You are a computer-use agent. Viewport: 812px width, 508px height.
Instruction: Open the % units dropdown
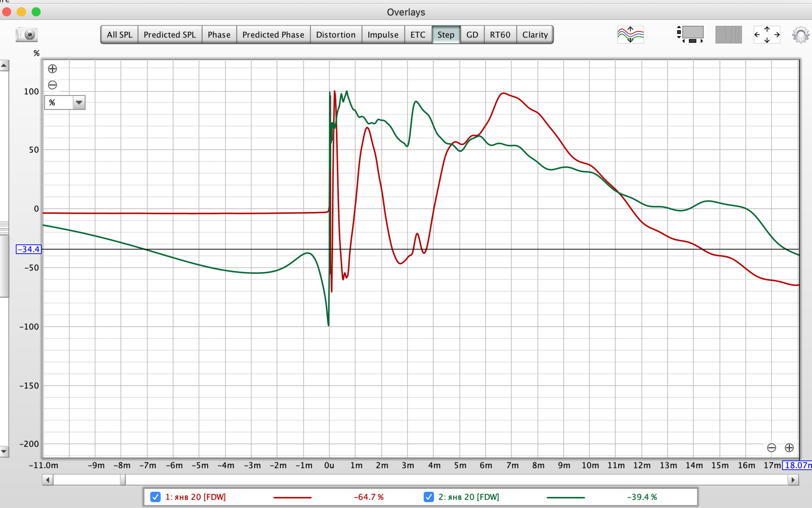65,102
